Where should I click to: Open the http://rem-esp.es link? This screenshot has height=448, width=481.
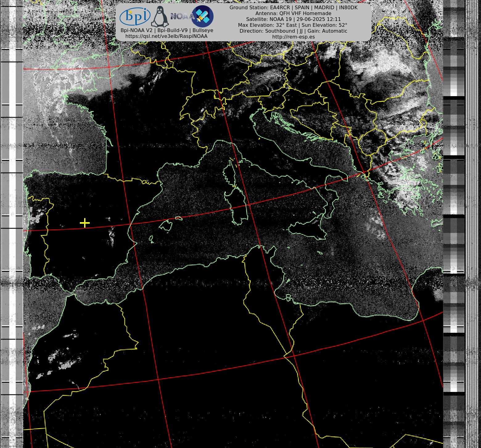(x=293, y=37)
